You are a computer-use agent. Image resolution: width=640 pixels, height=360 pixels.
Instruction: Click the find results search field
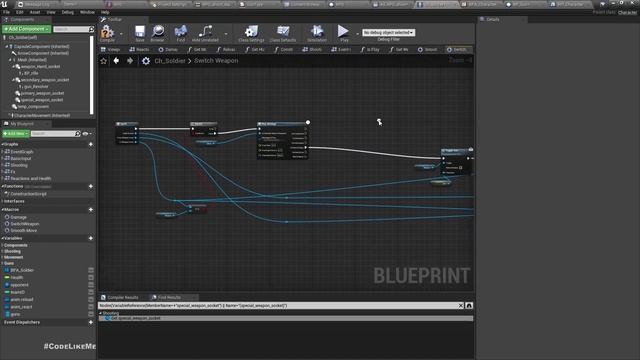pyautogui.click(x=278, y=305)
